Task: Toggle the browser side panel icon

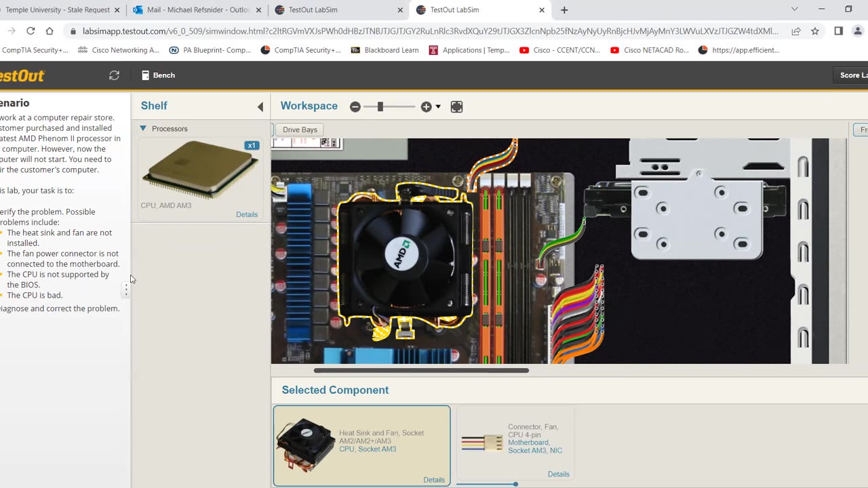Action: click(839, 31)
